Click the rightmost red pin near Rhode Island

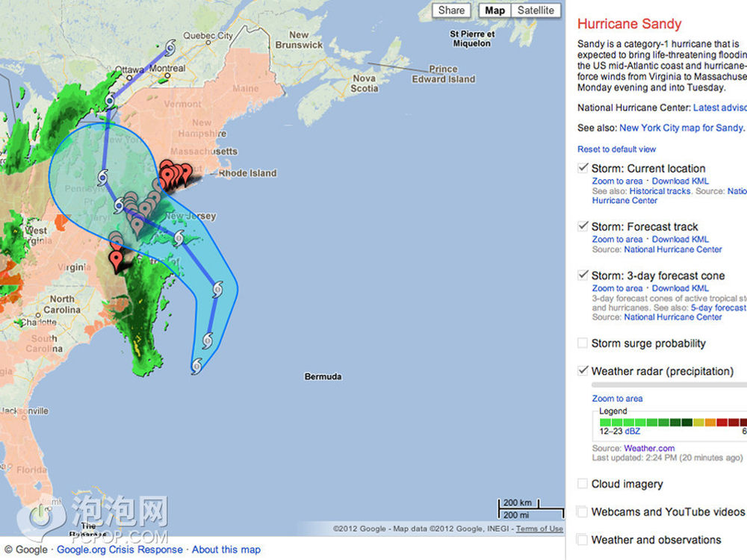coord(186,173)
